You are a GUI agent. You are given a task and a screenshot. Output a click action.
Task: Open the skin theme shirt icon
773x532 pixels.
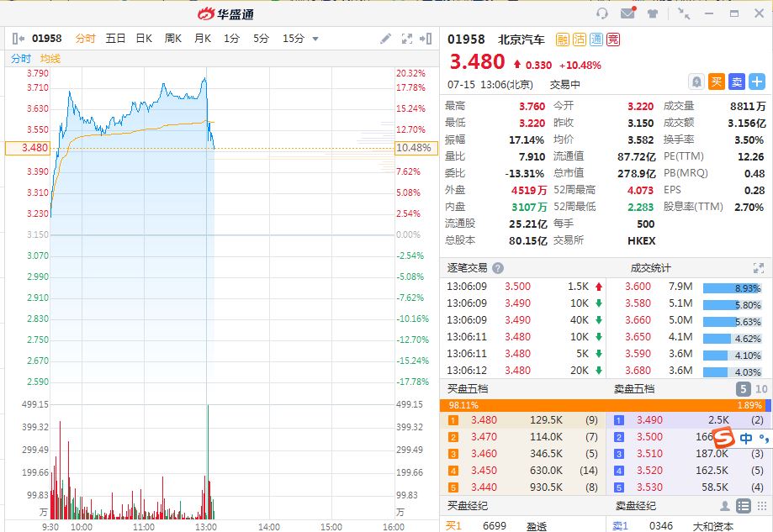(x=653, y=13)
